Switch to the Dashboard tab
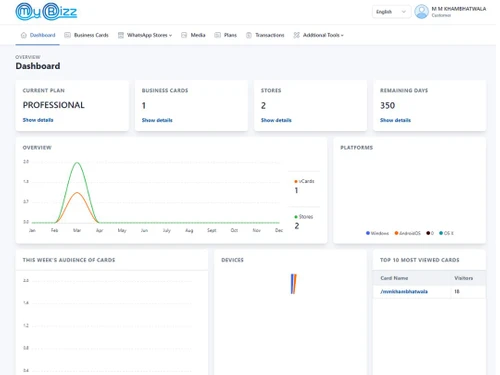500x375 pixels. [x=38, y=35]
